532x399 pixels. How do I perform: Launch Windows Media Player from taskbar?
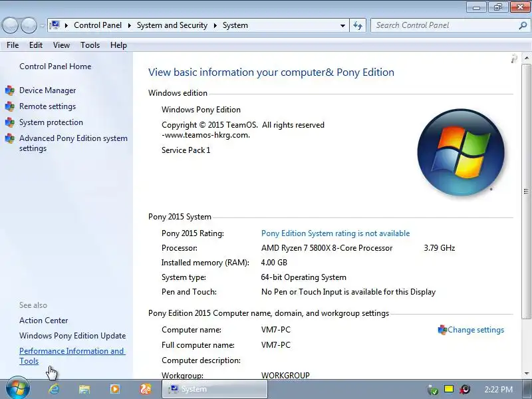pos(114,389)
